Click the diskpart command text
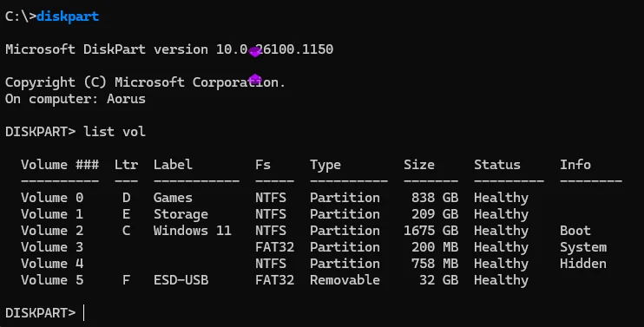644x327 pixels. click(68, 16)
